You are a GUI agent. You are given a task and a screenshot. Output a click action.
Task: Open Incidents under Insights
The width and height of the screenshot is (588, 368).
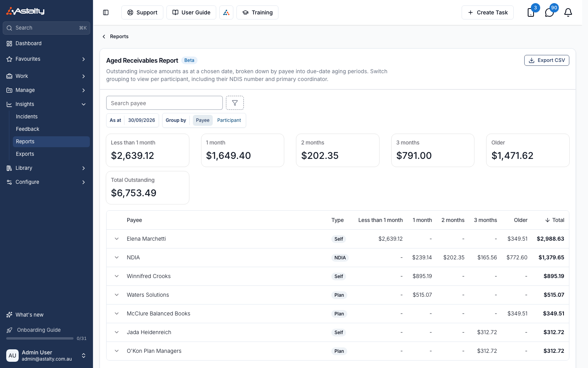[51, 116]
